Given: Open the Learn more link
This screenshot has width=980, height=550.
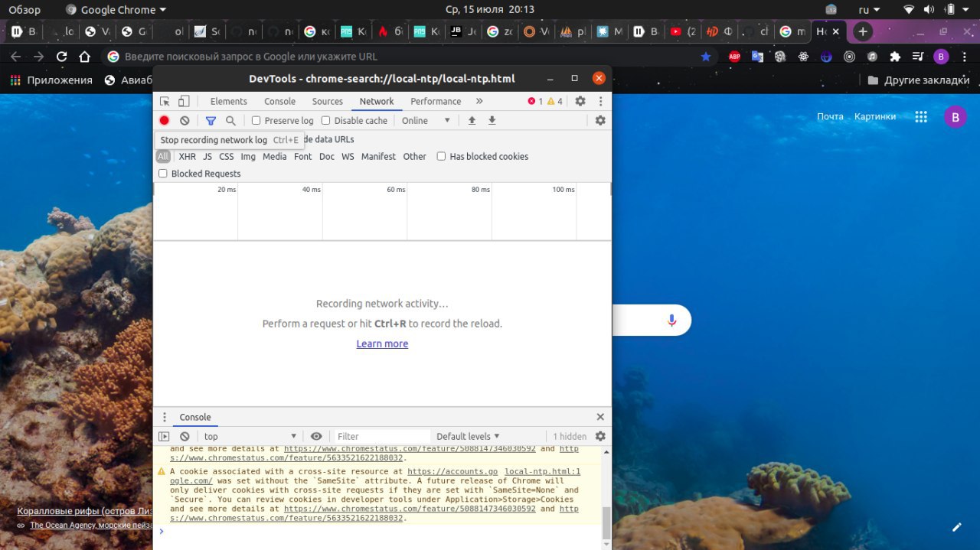Looking at the screenshot, I should [x=382, y=344].
